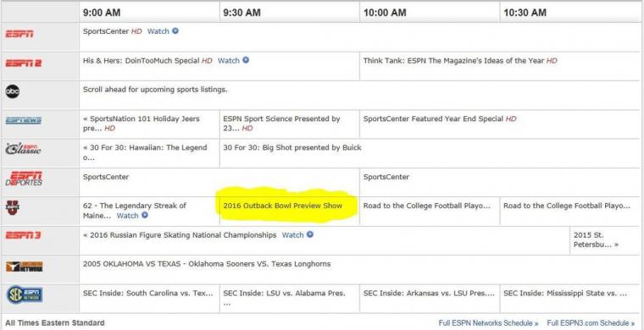Select the 30 For 30: Big Shot listing
Viewport: 644px width, 330px height.
292,147
